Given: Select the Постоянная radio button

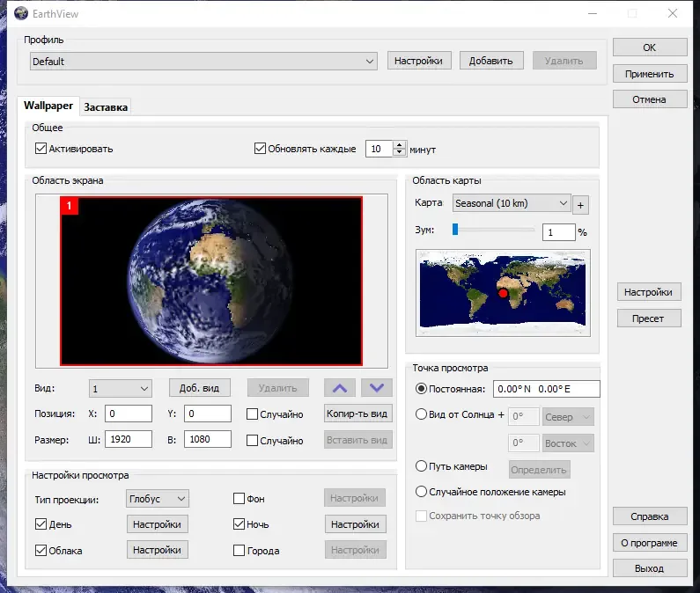Looking at the screenshot, I should pos(421,389).
